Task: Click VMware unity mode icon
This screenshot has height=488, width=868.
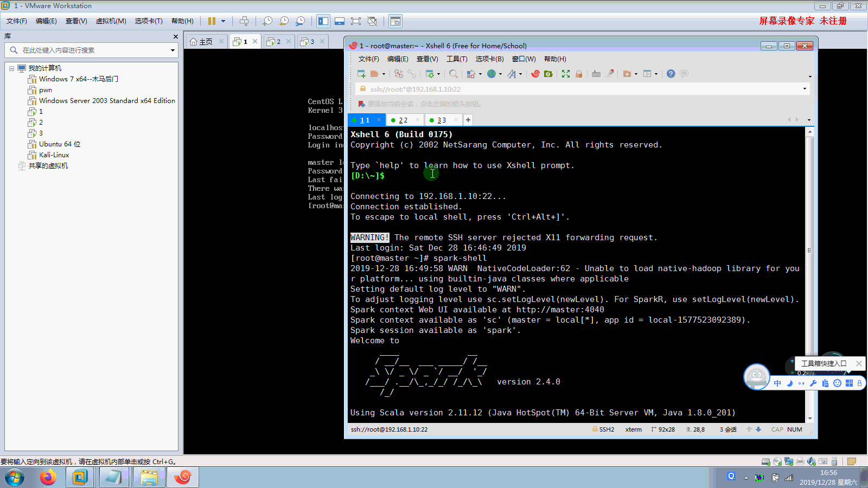Action: pyautogui.click(x=372, y=21)
